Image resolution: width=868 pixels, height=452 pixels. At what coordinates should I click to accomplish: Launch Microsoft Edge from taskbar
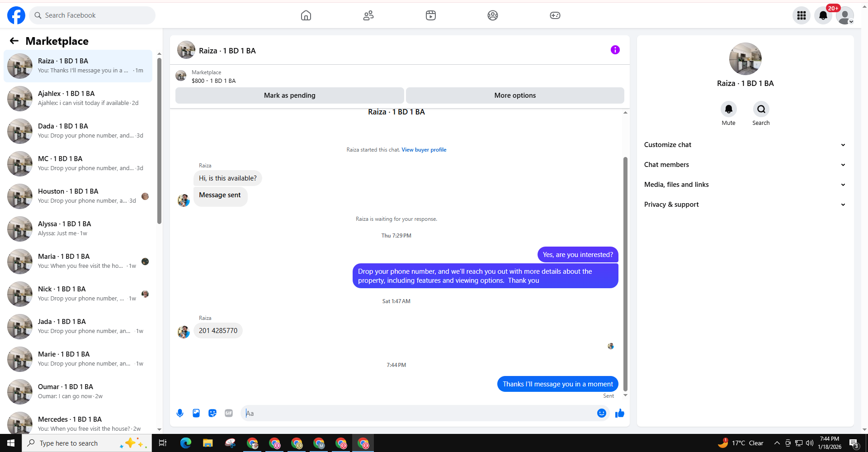pyautogui.click(x=186, y=443)
